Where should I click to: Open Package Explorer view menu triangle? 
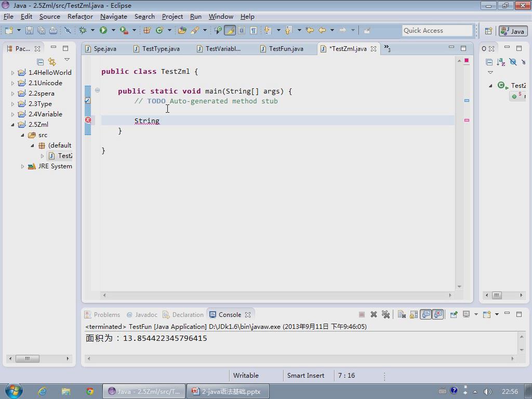[67, 60]
